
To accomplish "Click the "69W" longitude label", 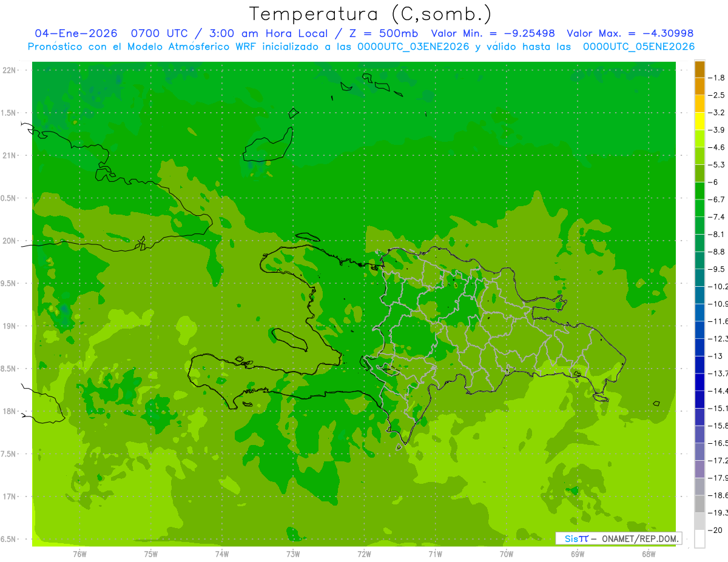I will point(578,554).
